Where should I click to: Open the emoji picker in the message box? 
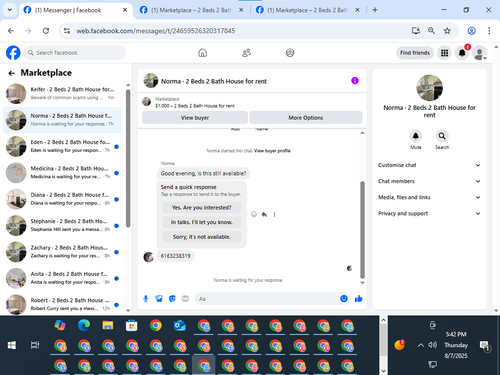click(344, 299)
